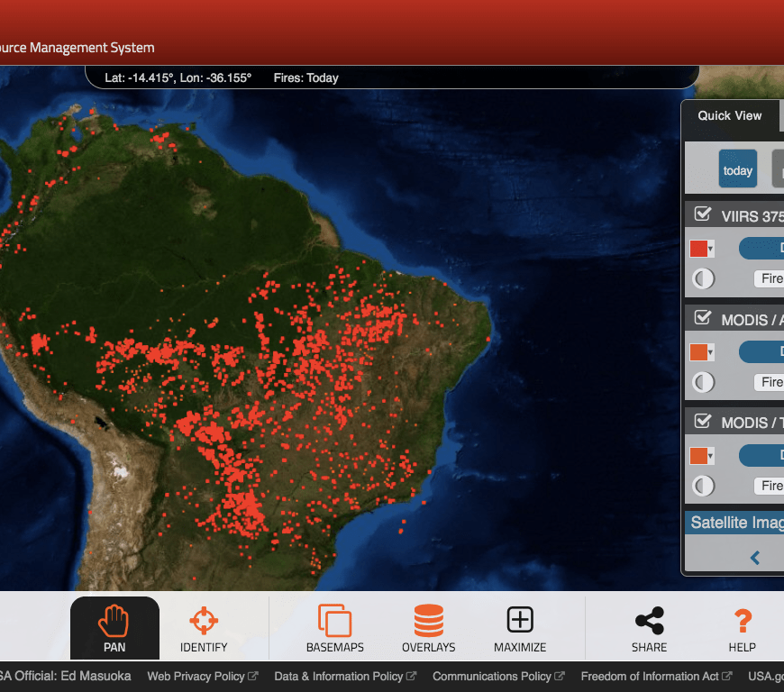Image resolution: width=784 pixels, height=692 pixels.
Task: Open the Freedom of Information Act link
Action: (x=655, y=676)
